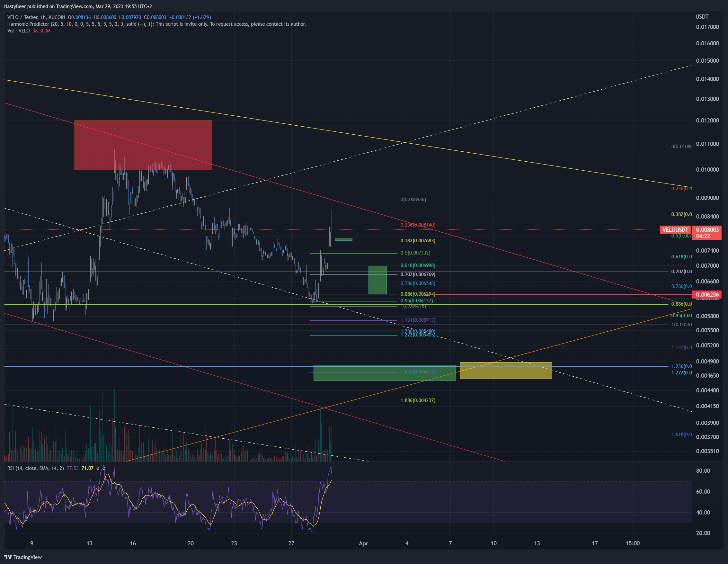Screen dimensions: 728x564
Task: Open the VELO / Tether, 1h, KUCOIN symbol title
Action: point(36,17)
